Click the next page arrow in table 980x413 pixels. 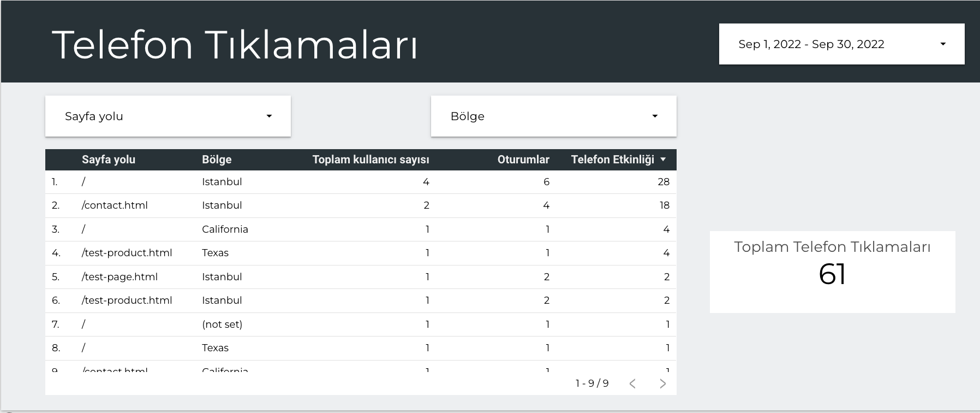(662, 383)
